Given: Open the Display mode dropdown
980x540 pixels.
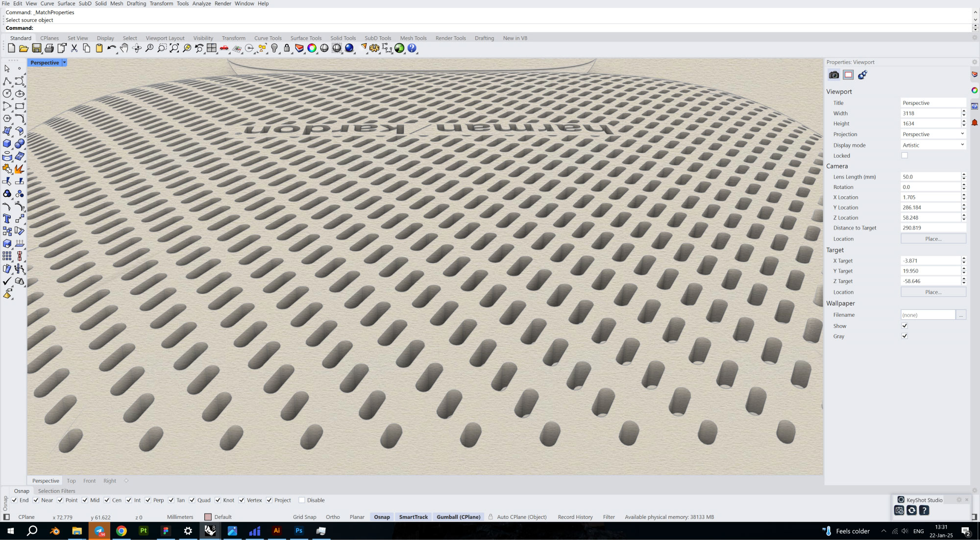Looking at the screenshot, I should coord(933,145).
